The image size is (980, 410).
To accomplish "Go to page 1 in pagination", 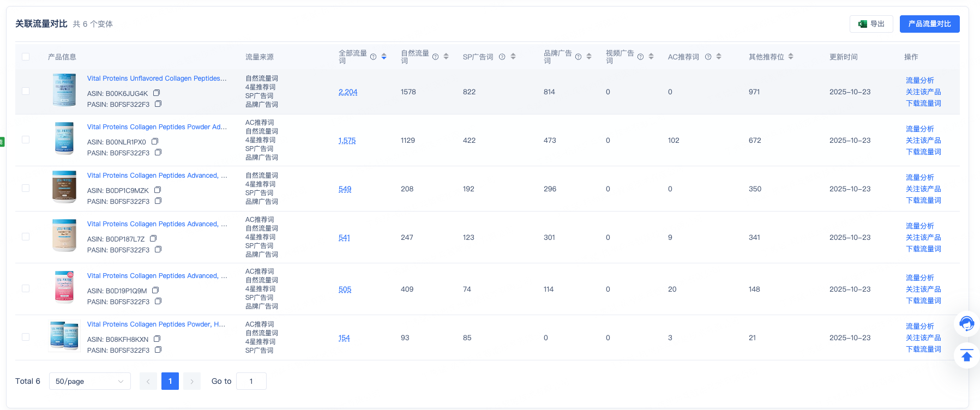I will (170, 381).
